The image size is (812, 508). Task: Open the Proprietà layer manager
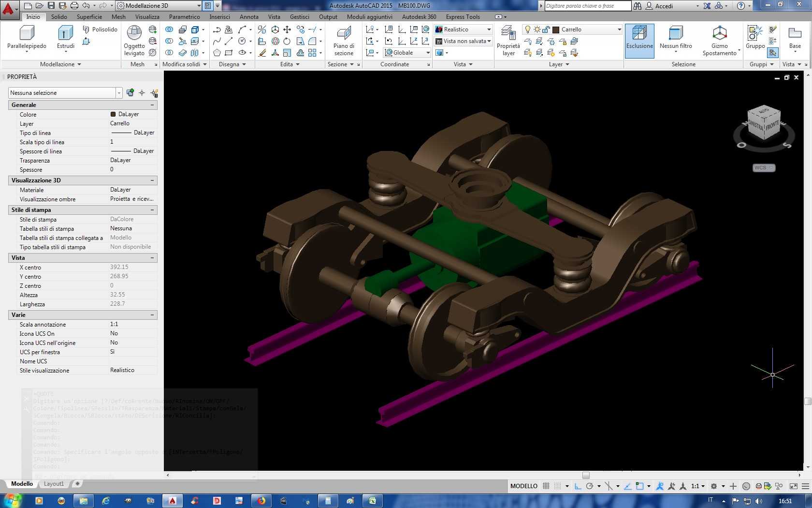508,41
